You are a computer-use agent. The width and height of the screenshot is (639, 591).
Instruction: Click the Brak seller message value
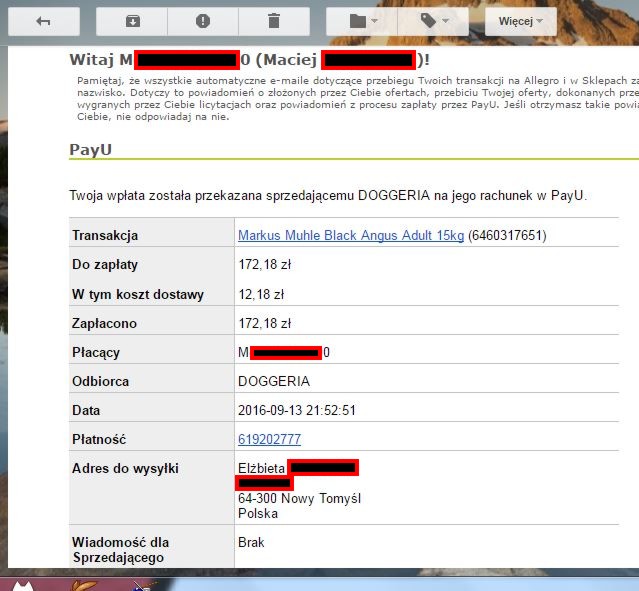[251, 542]
